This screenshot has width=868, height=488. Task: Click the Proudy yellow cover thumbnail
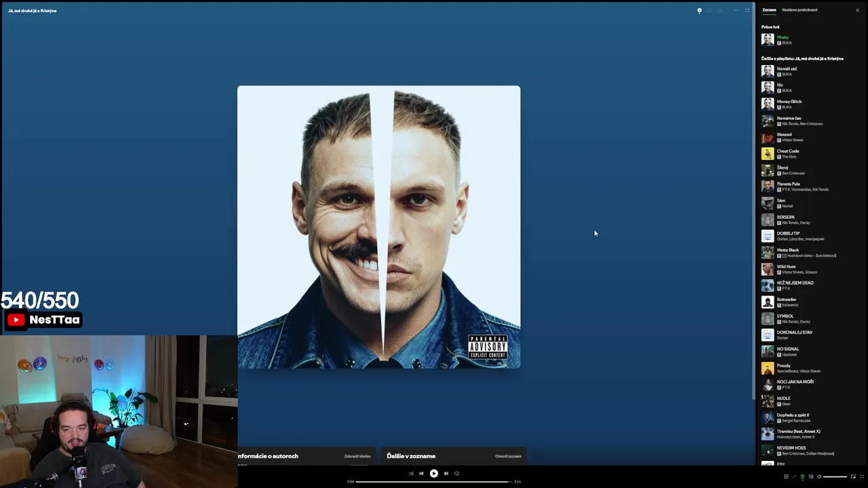click(768, 368)
